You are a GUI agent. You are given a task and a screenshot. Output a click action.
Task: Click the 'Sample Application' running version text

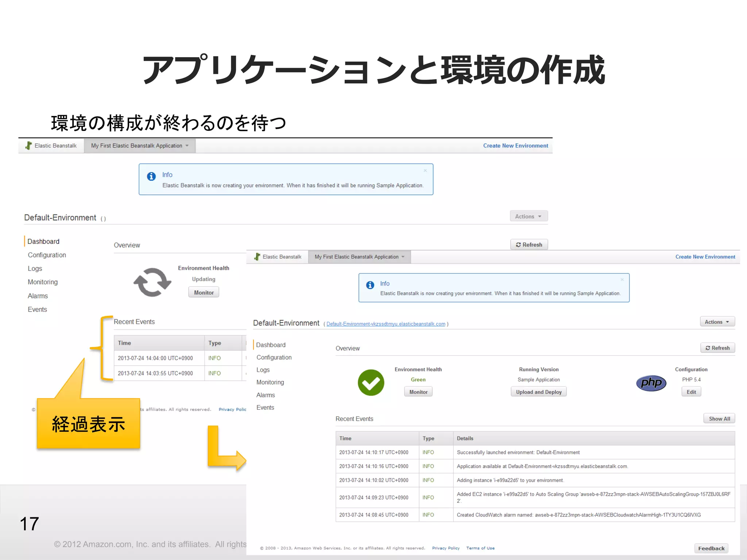[538, 380]
